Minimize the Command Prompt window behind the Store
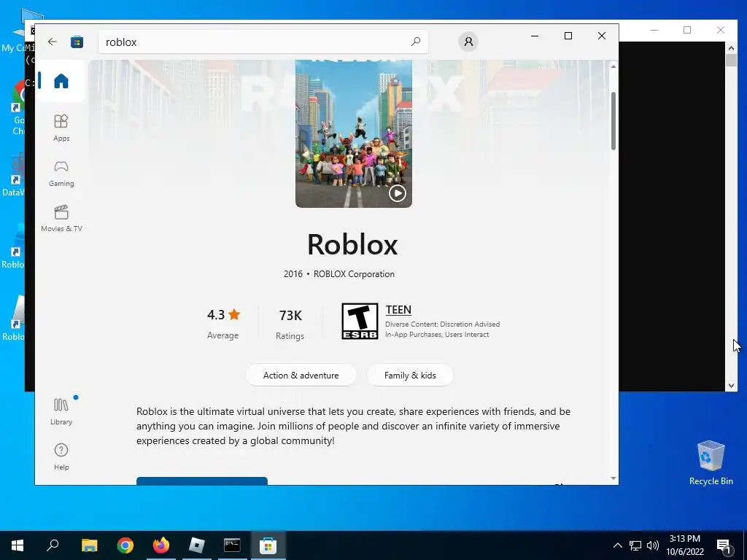747x560 pixels. tap(654, 30)
